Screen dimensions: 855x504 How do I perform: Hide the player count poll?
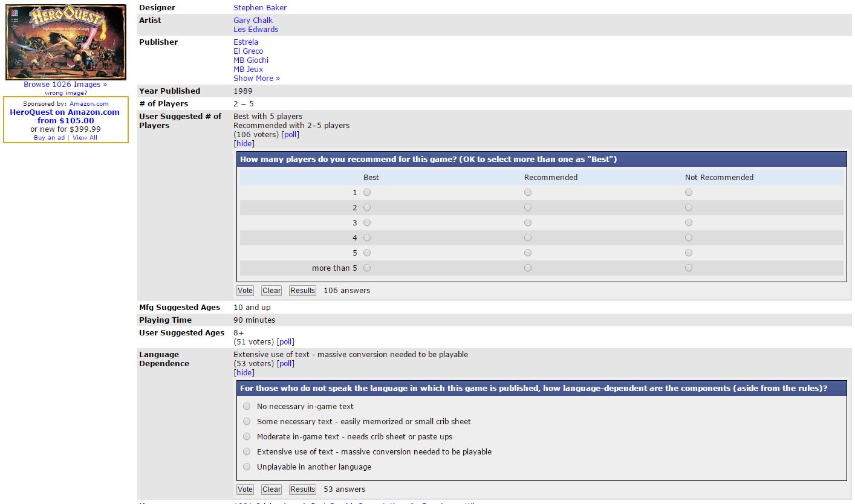244,144
